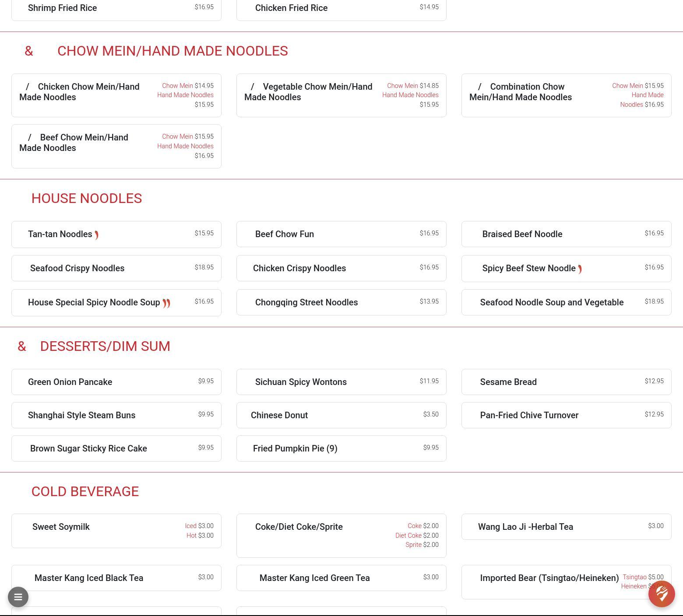Open Combination Chow Mein/Hand Made Noodles card
This screenshot has height=616, width=683.
(567, 95)
